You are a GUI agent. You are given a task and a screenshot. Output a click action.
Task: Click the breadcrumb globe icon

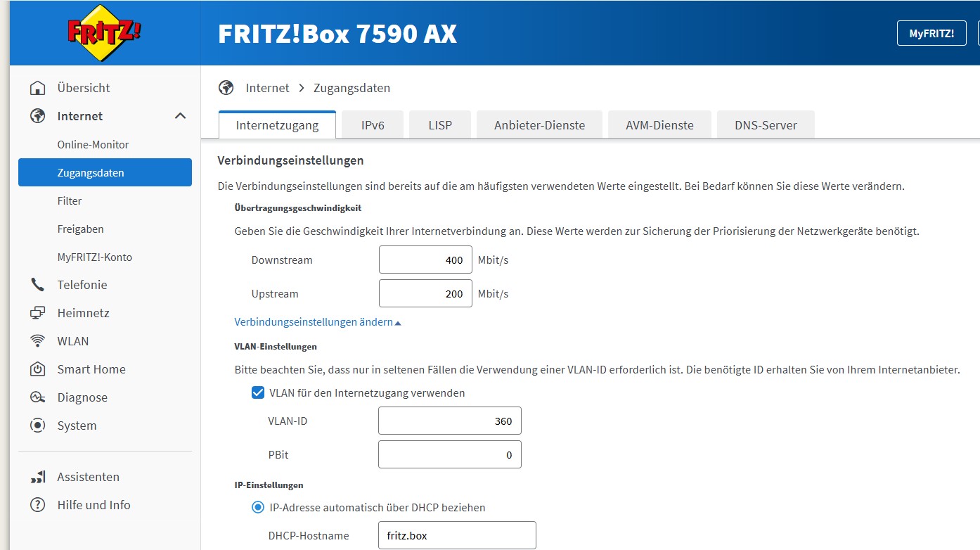click(x=226, y=88)
